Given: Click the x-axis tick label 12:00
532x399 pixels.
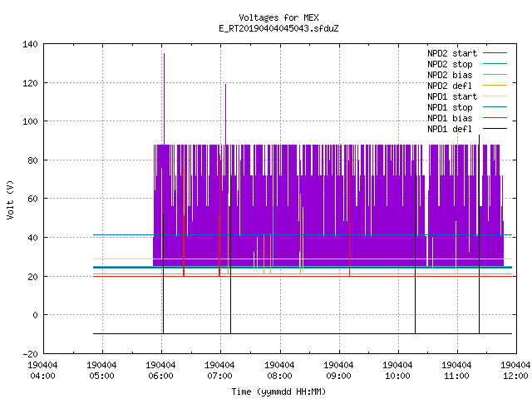Looking at the screenshot, I should click(x=515, y=377).
